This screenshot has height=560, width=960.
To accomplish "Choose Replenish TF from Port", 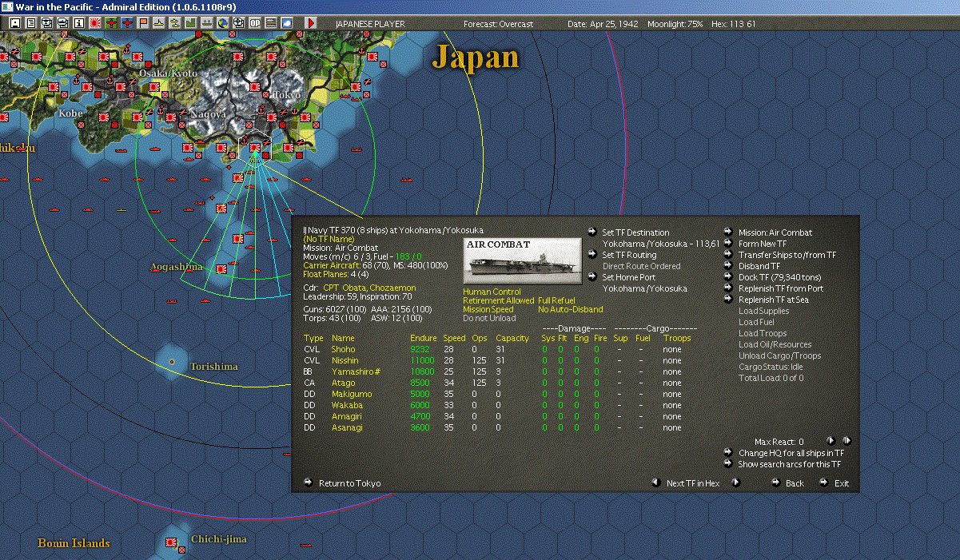I will pyautogui.click(x=780, y=288).
